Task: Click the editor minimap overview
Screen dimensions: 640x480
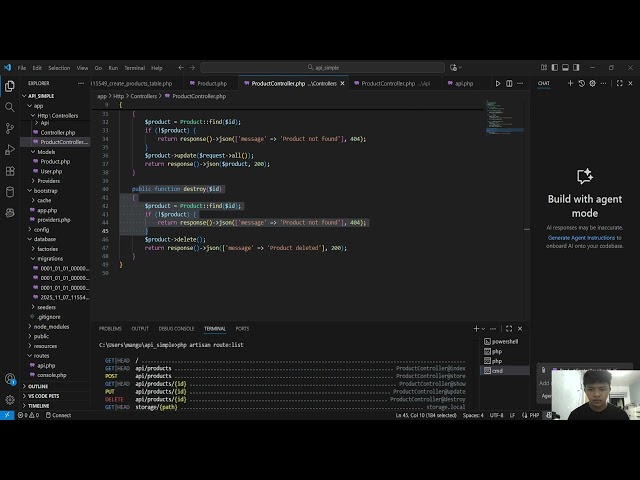Action: coord(504,117)
